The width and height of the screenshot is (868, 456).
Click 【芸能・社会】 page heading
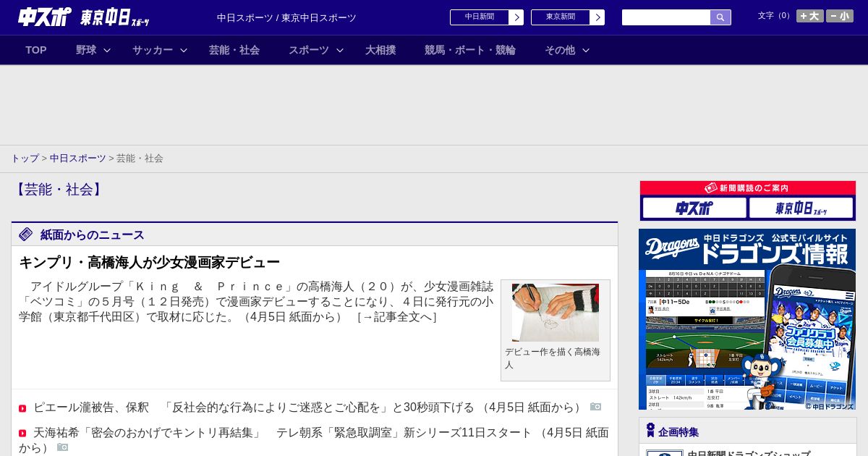coord(59,190)
